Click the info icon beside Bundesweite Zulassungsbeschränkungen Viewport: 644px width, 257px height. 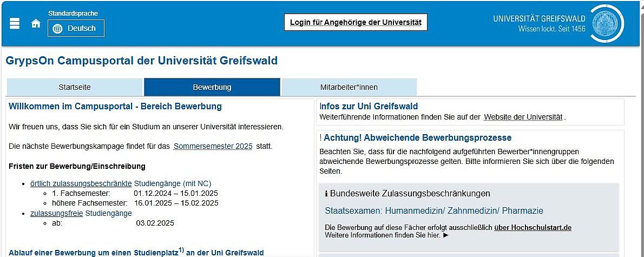point(326,194)
